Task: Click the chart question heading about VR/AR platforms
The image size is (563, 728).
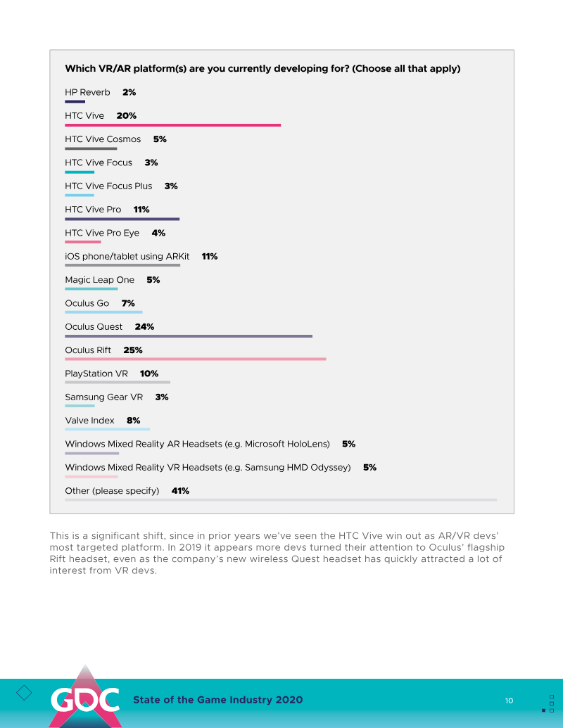Action: click(x=262, y=69)
